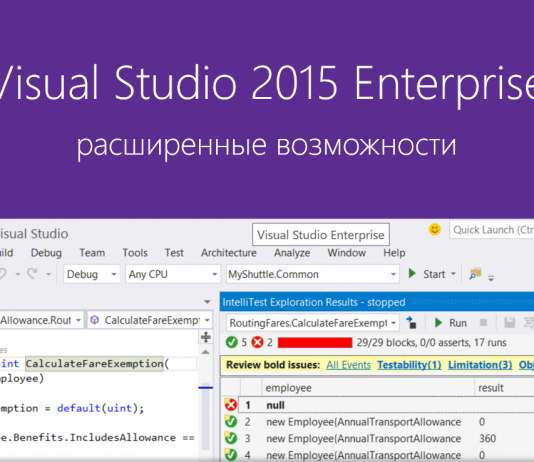Image resolution: width=534 pixels, height=462 pixels.
Task: Click the CalculateFareExemption method name in code
Action: pyautogui.click(x=94, y=364)
